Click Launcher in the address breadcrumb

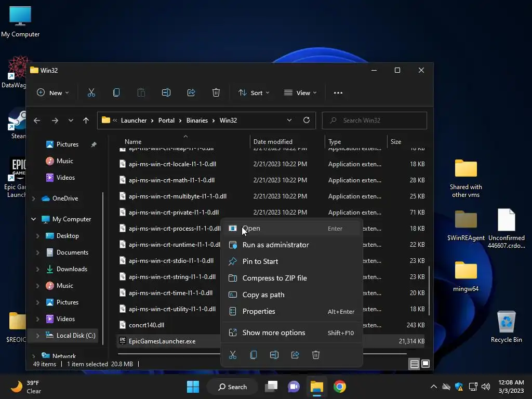(x=134, y=121)
